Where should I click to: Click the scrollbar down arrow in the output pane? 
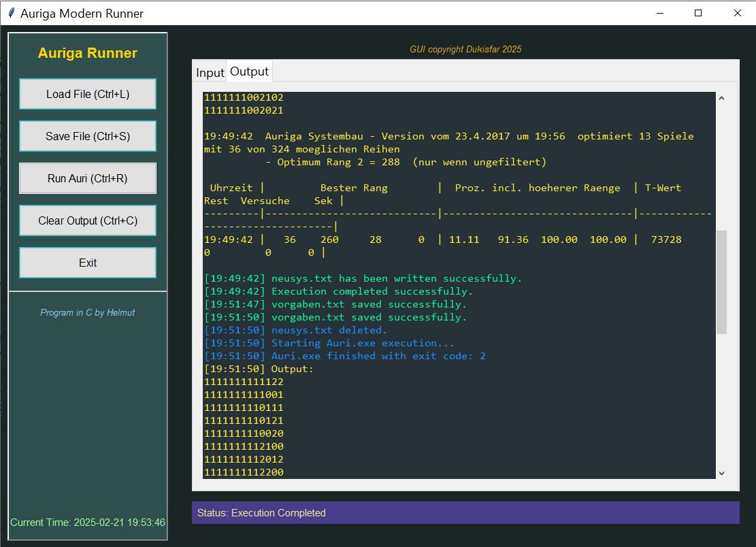721,474
